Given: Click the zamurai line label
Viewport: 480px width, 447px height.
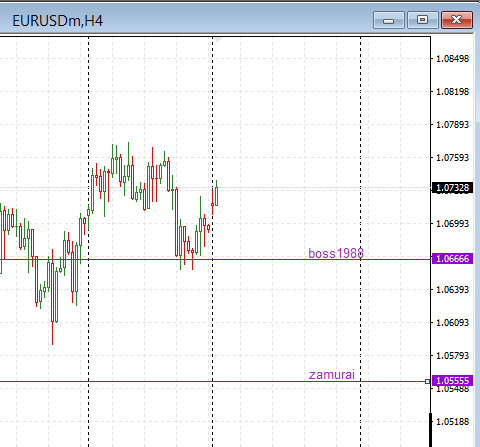Looking at the screenshot, I should 332,375.
